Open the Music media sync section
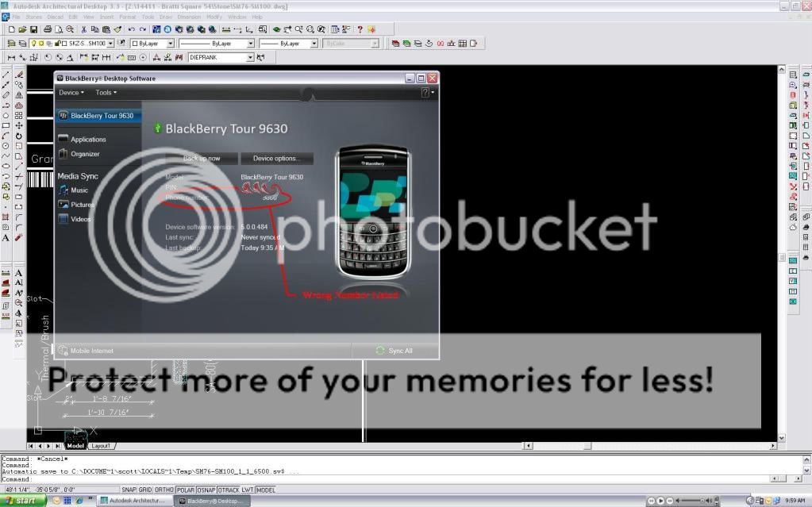This screenshot has width=812, height=507. coord(79,190)
